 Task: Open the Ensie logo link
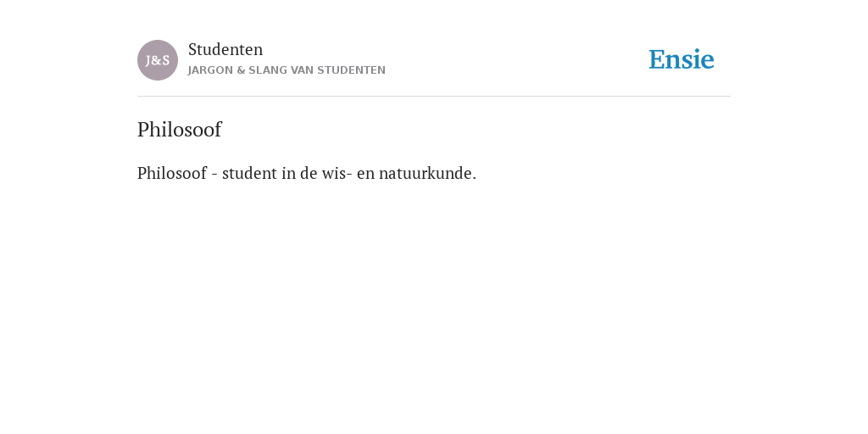tap(682, 59)
